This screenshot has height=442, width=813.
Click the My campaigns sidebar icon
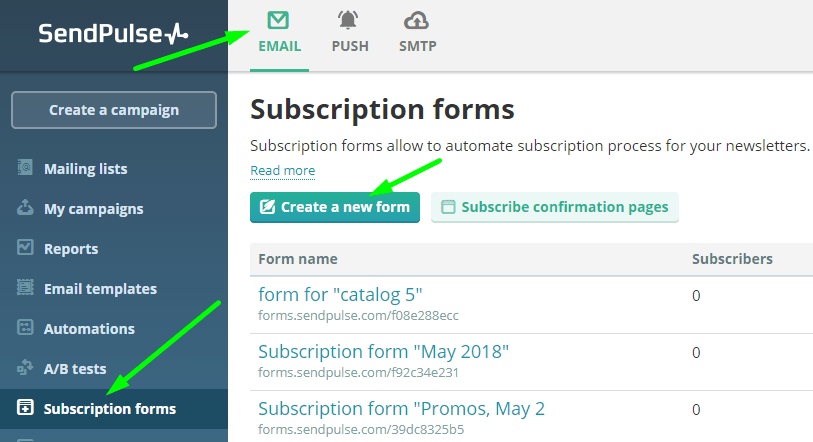26,208
